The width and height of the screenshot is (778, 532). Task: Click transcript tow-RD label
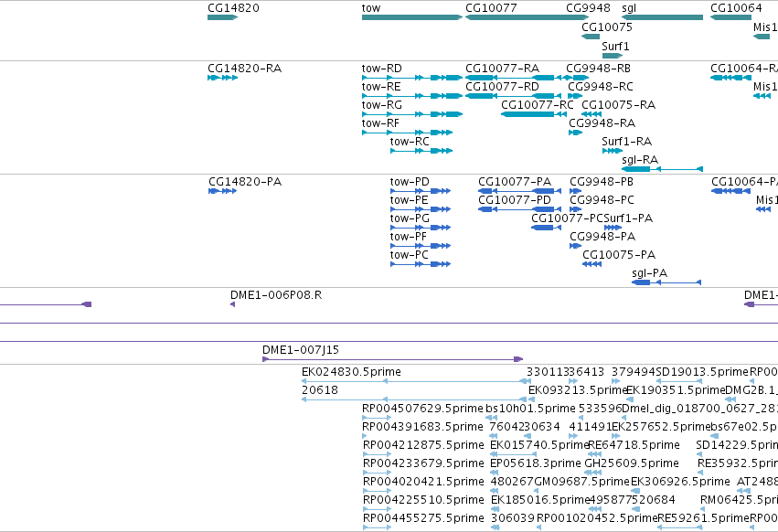[381, 68]
